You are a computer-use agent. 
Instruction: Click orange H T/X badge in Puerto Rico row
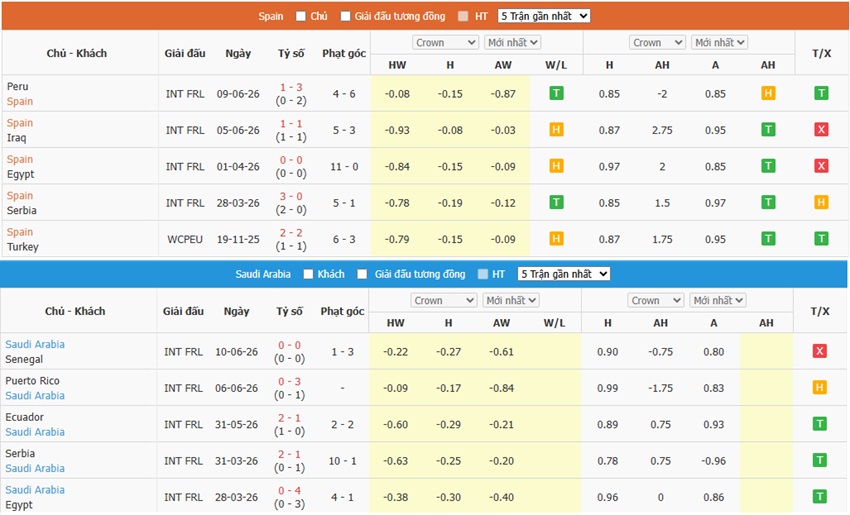pyautogui.click(x=819, y=388)
